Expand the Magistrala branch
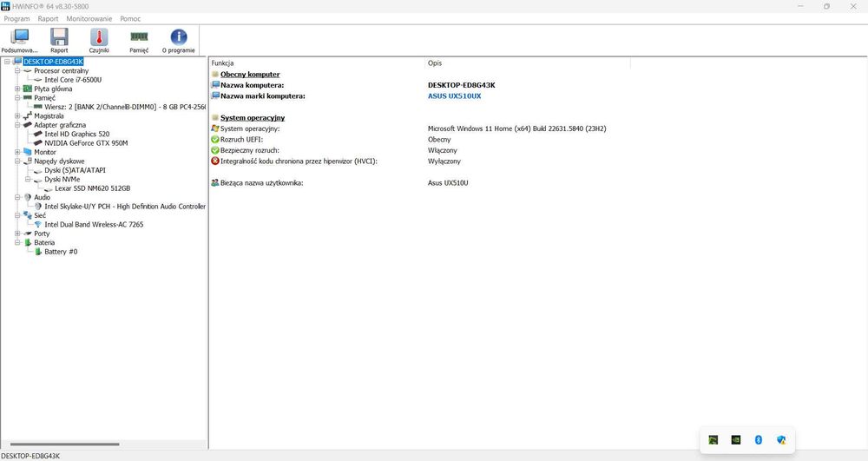Screen dimensions: 868x461 click(17, 116)
